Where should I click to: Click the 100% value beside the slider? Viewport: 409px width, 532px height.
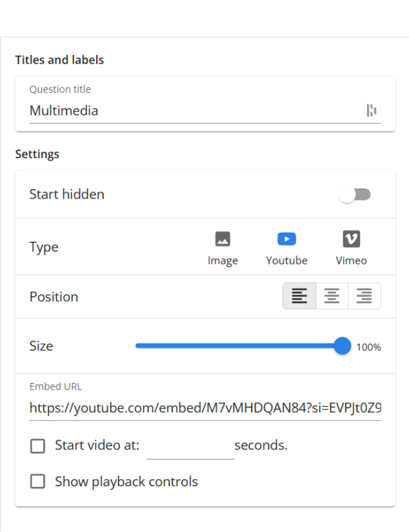(x=368, y=347)
